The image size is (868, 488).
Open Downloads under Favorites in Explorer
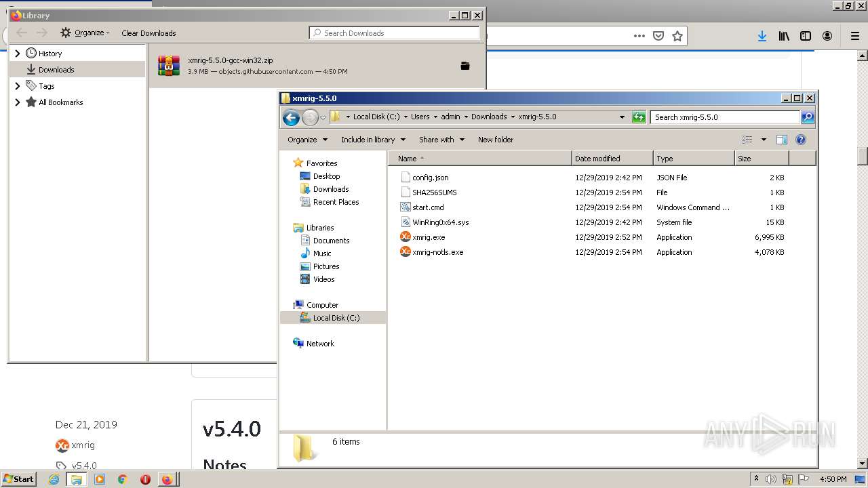(331, 189)
